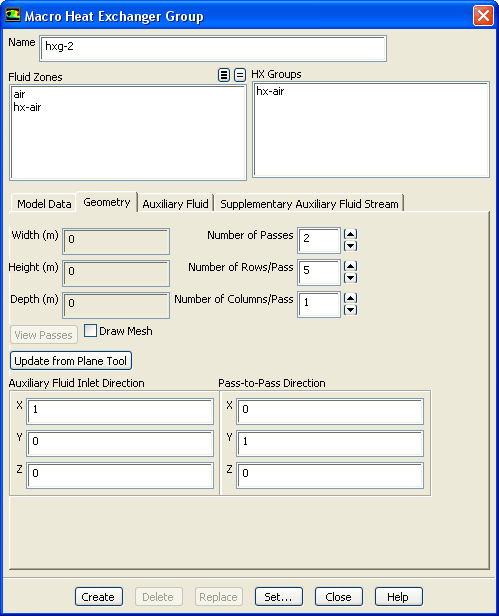499x616 pixels.
Task: Decrease Number of Columns/Pass value
Action: click(x=350, y=310)
